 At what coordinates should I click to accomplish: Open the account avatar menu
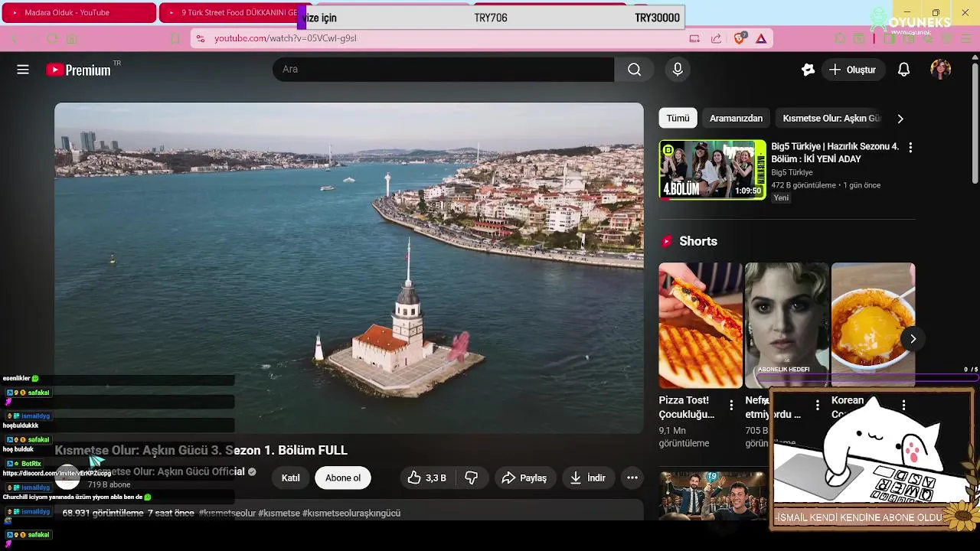pos(941,70)
